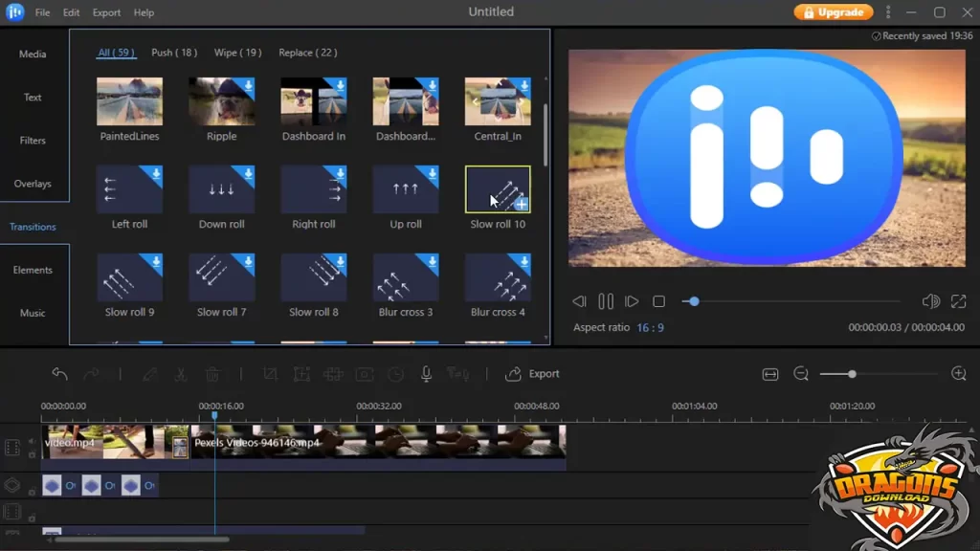Switch to the Wipe transitions tab

(237, 53)
